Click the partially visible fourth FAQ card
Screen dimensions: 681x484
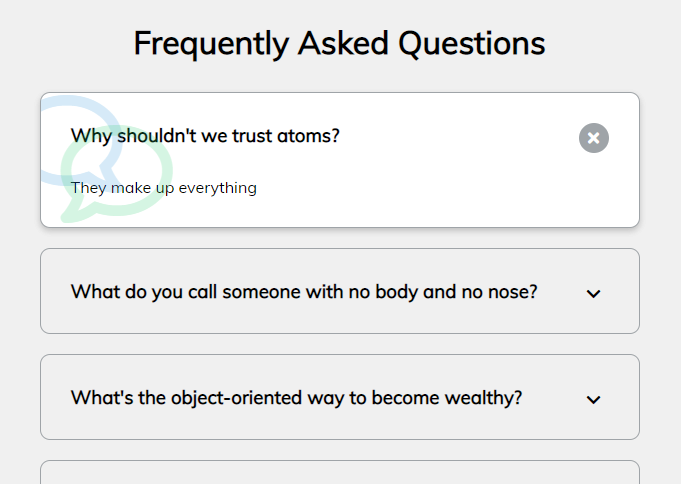pos(340,472)
